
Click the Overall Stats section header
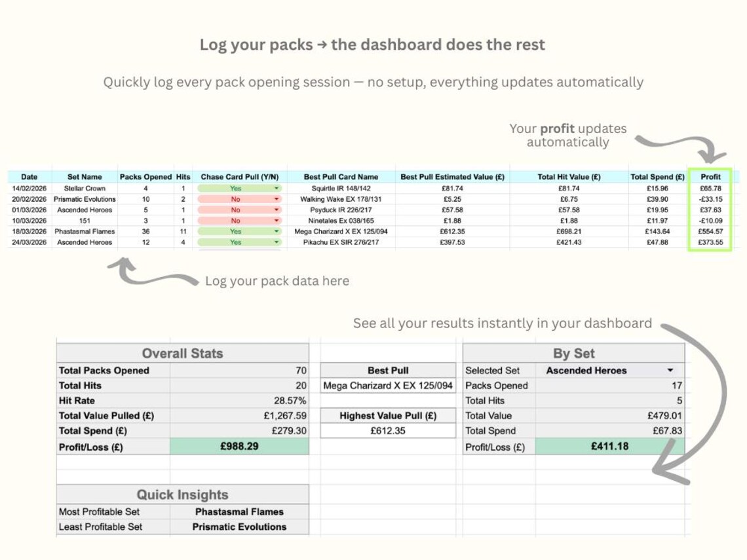click(182, 353)
